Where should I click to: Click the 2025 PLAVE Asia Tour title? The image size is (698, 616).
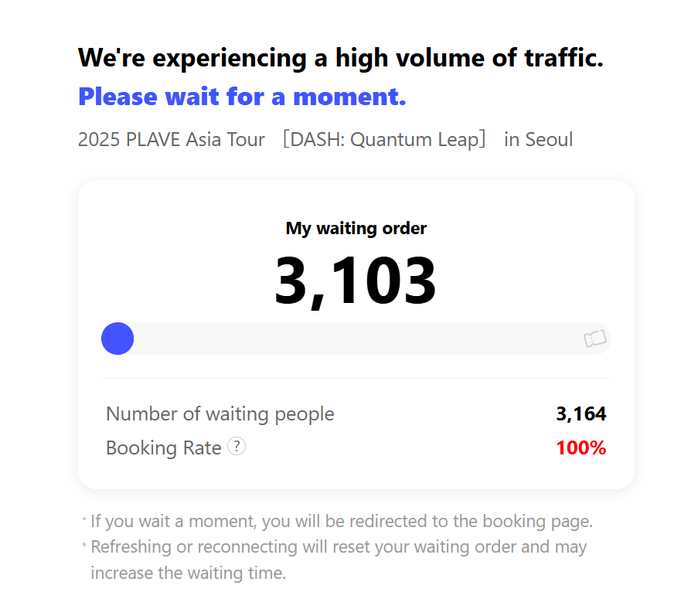pyautogui.click(x=172, y=139)
